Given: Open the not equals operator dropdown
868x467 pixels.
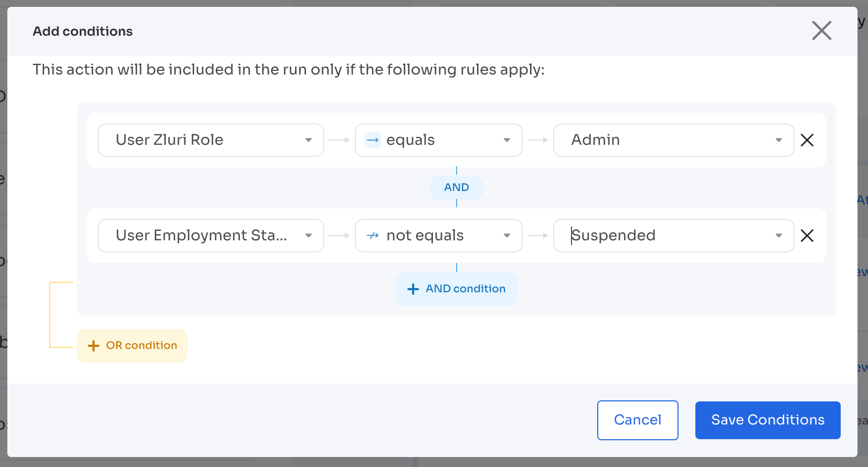Looking at the screenshot, I should (x=506, y=236).
